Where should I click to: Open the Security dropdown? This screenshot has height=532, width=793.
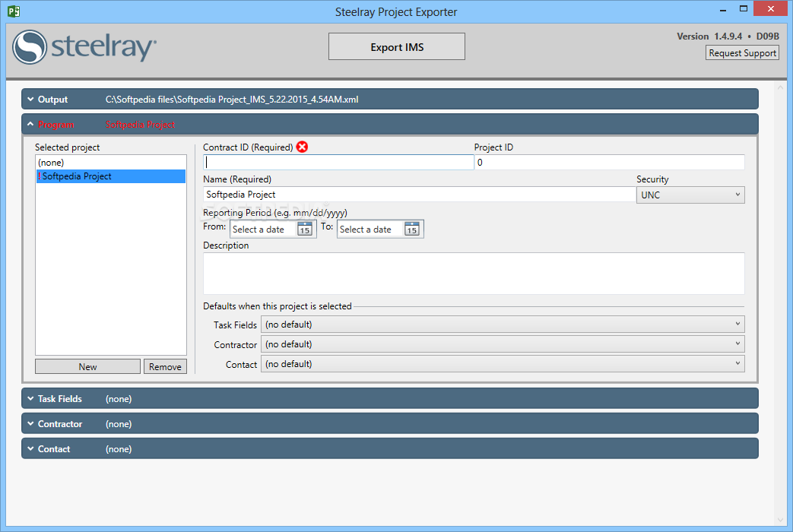(690, 195)
